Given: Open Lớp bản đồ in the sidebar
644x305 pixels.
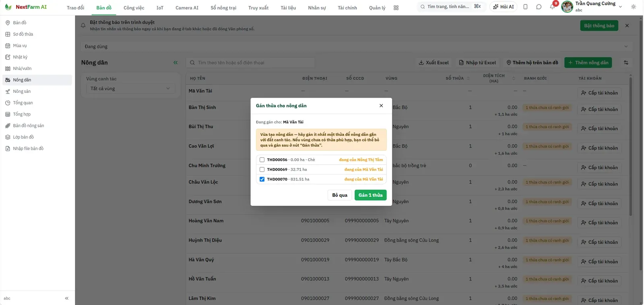Looking at the screenshot, I should click(x=37, y=137).
